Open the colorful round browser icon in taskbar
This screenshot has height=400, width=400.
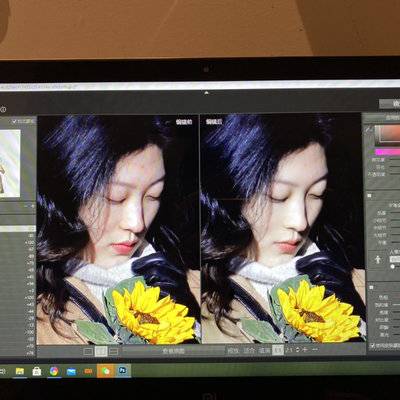pos(54,371)
